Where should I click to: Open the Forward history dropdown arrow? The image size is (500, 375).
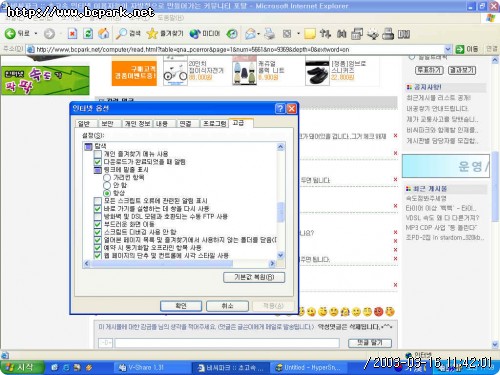coord(61,33)
